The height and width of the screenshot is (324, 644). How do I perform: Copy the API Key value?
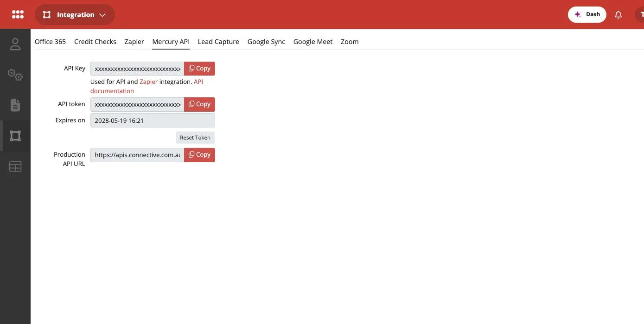(199, 69)
